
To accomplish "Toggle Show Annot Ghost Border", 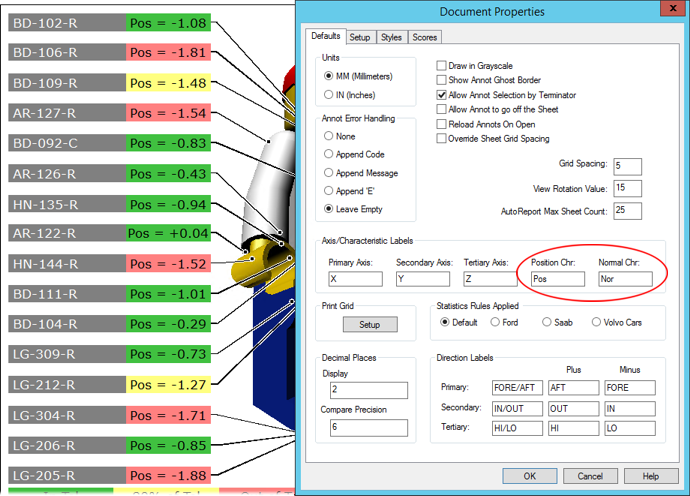I will tap(442, 79).
